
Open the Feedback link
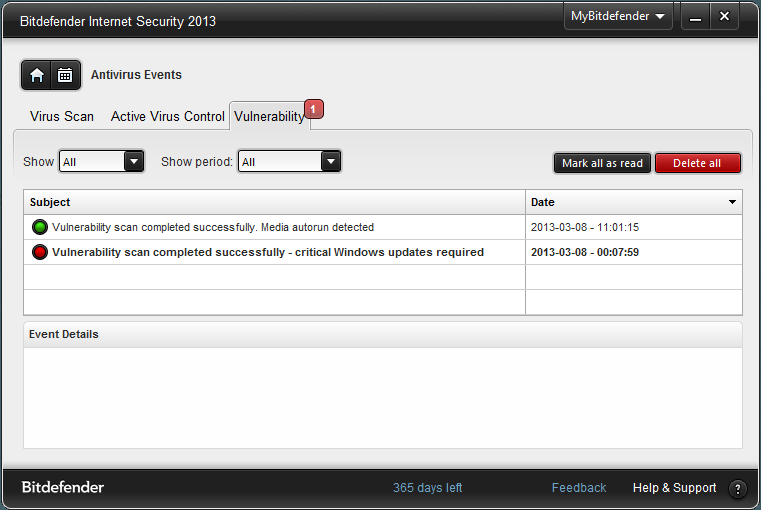(x=579, y=488)
